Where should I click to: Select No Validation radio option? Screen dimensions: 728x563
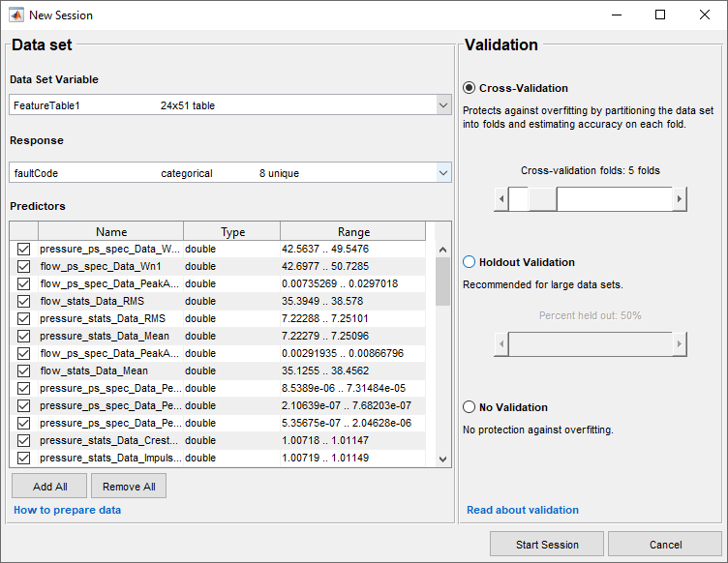[470, 407]
